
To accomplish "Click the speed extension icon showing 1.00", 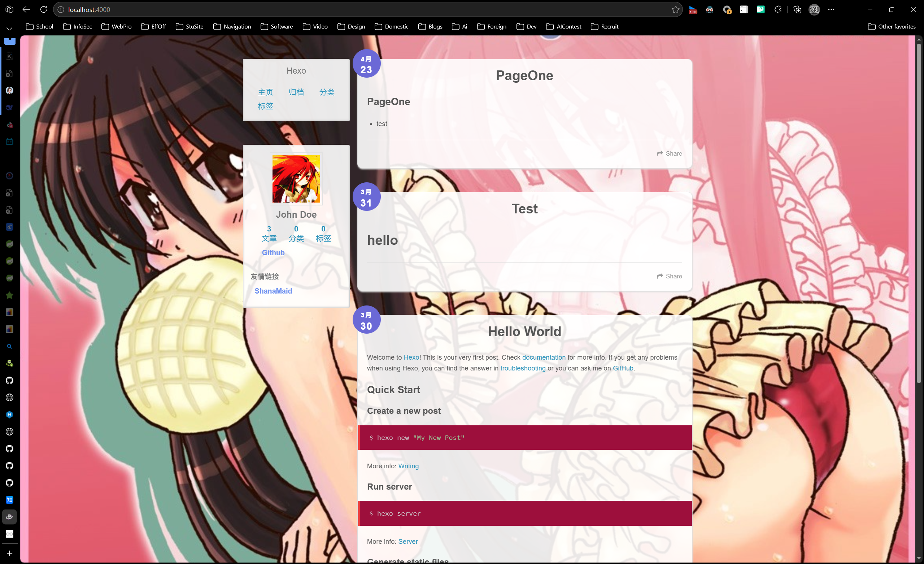I will (693, 9).
